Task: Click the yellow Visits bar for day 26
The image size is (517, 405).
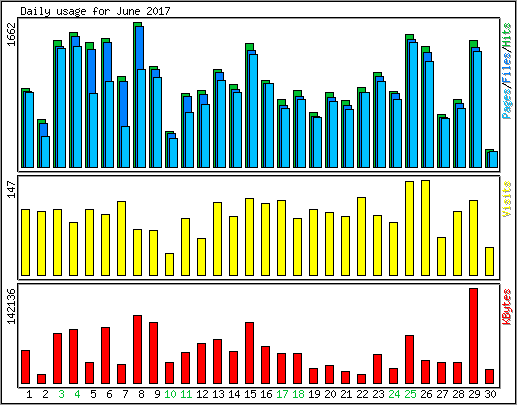Action: pyautogui.click(x=425, y=228)
